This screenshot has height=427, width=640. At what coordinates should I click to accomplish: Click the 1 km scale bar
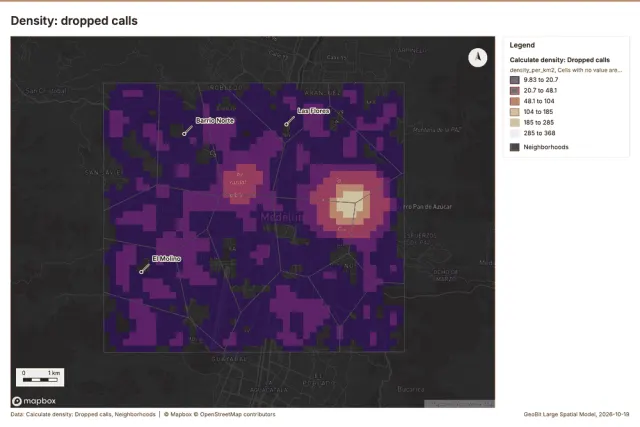point(40,377)
